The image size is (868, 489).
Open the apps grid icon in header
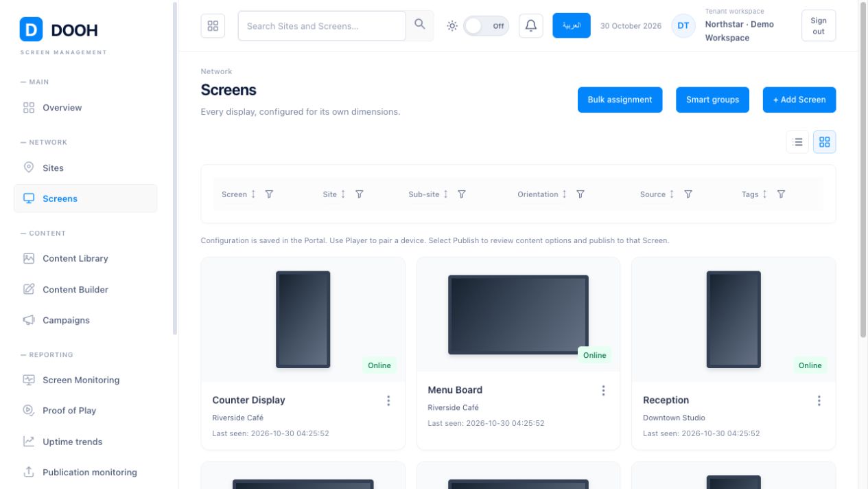(213, 26)
